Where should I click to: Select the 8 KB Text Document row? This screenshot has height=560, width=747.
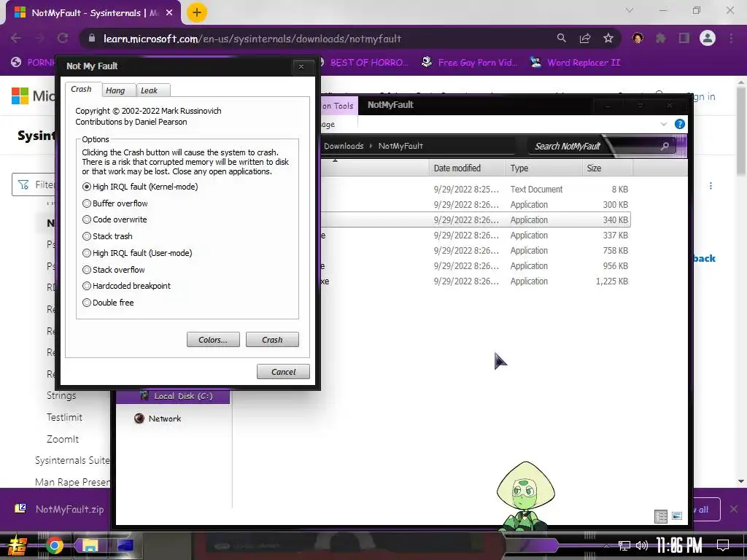pos(476,190)
